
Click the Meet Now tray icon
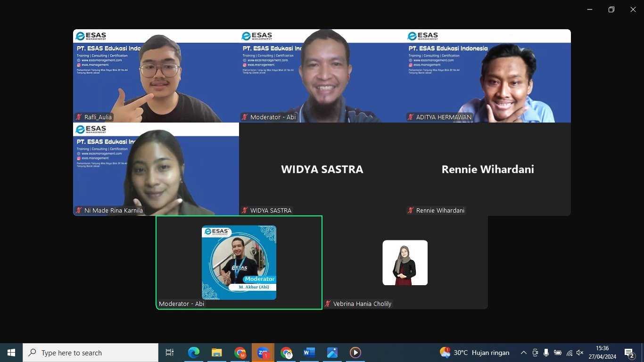pyautogui.click(x=535, y=353)
